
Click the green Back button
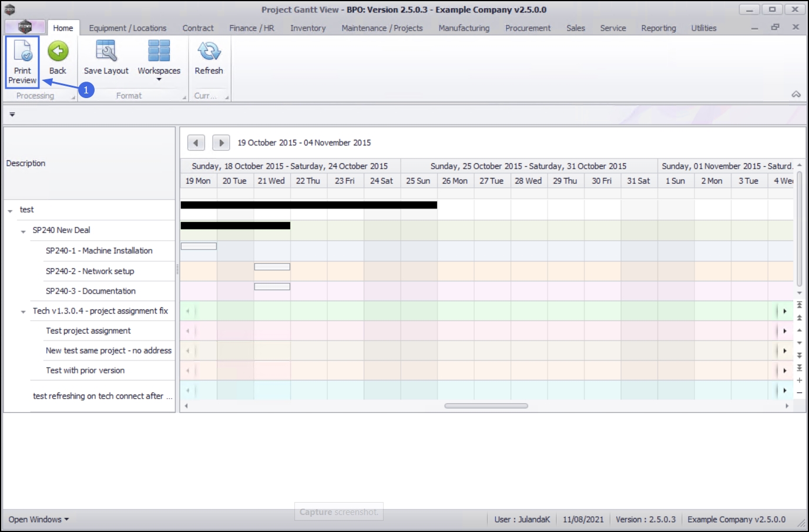(x=58, y=59)
